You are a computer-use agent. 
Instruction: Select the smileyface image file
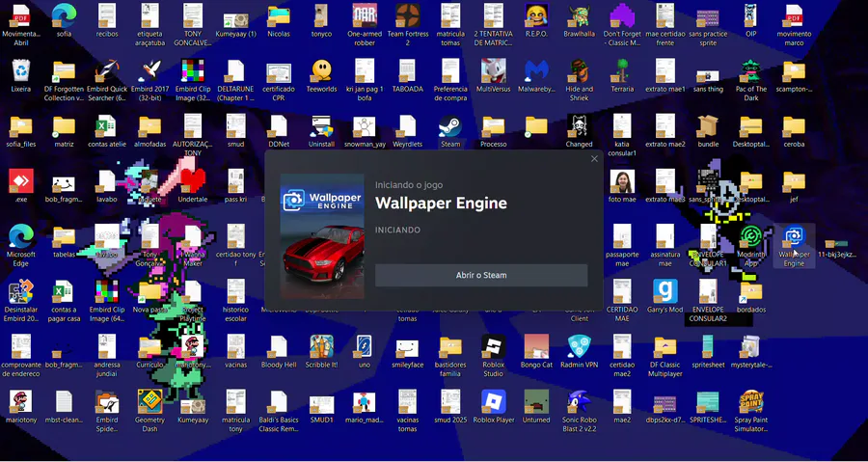point(407,352)
